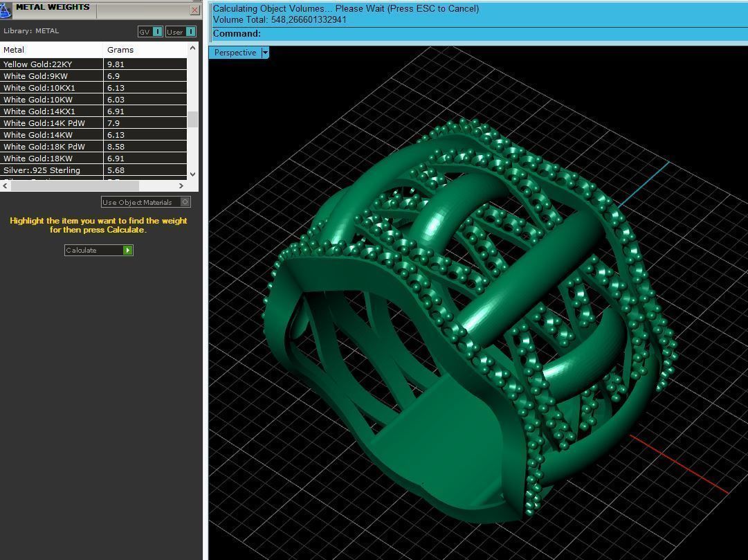Select the White Gold:14KW row

(93, 134)
